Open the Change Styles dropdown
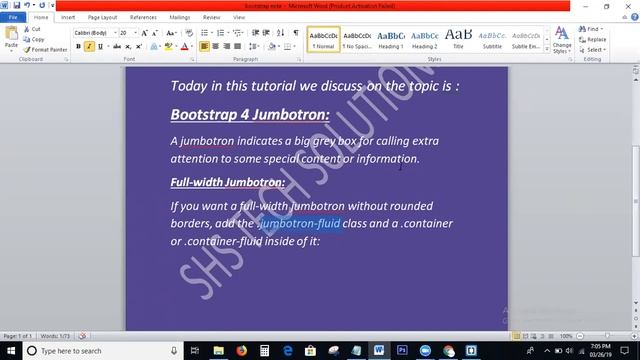 (562, 40)
